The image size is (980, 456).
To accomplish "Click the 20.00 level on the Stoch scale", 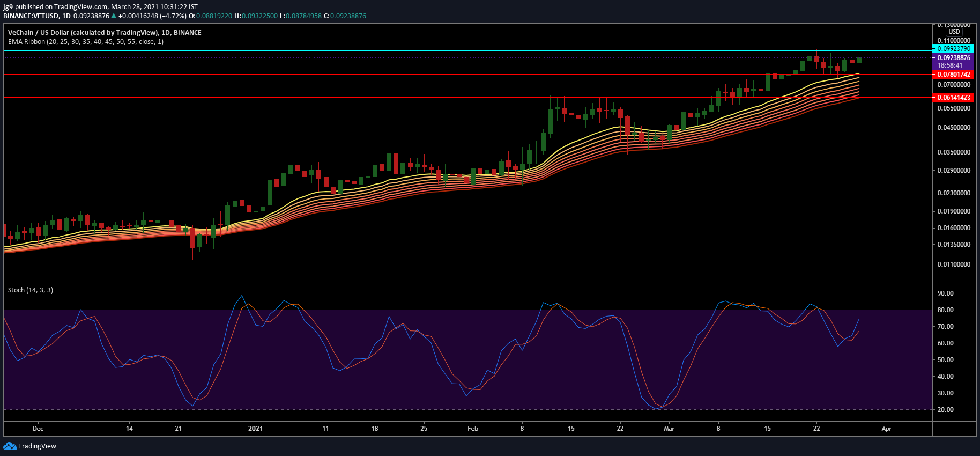I will (946, 410).
